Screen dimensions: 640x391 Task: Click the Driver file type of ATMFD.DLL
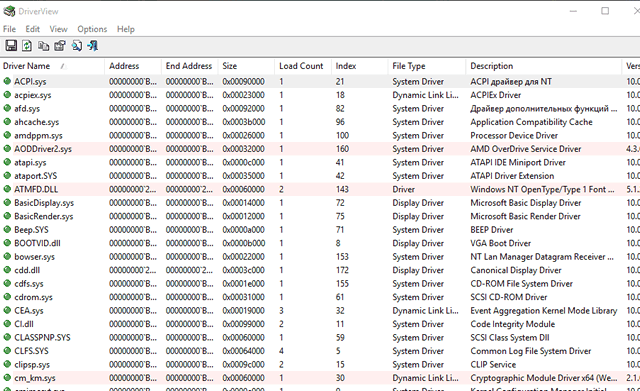404,189
